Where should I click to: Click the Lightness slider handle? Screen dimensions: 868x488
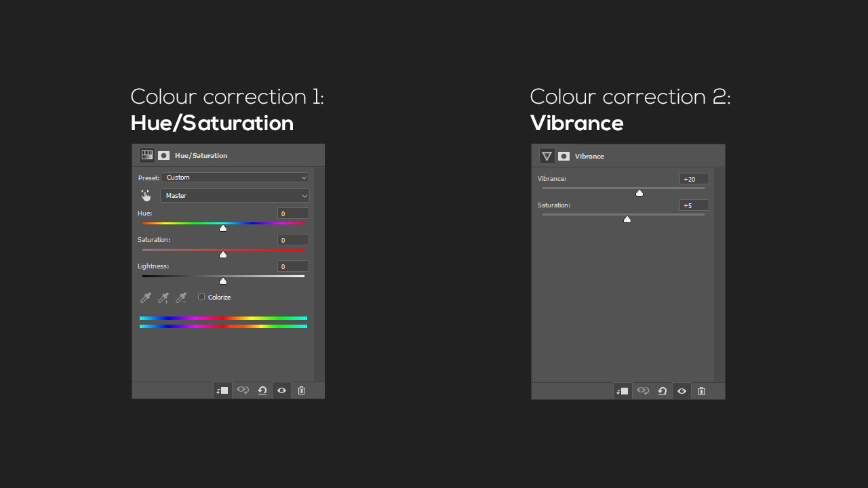[223, 281]
